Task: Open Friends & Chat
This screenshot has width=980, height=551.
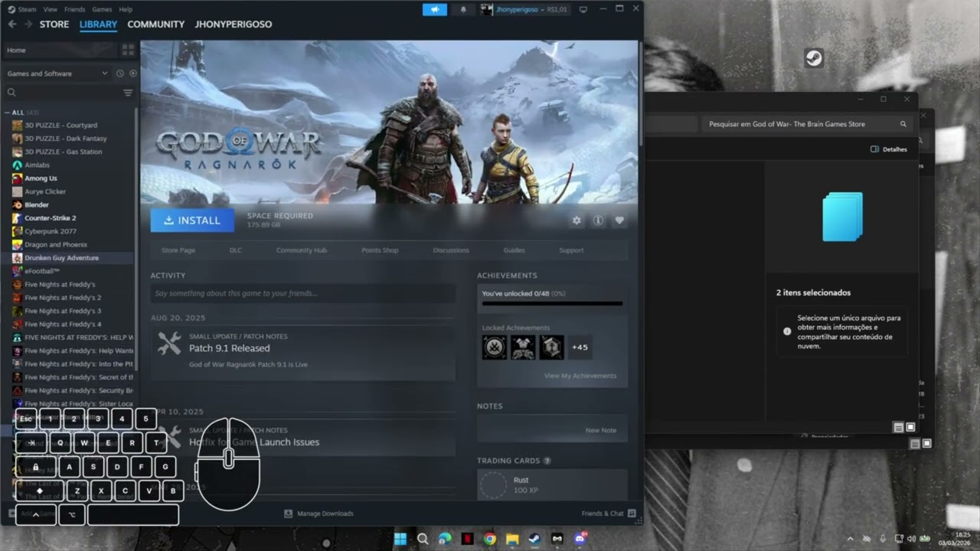Action: pyautogui.click(x=608, y=514)
